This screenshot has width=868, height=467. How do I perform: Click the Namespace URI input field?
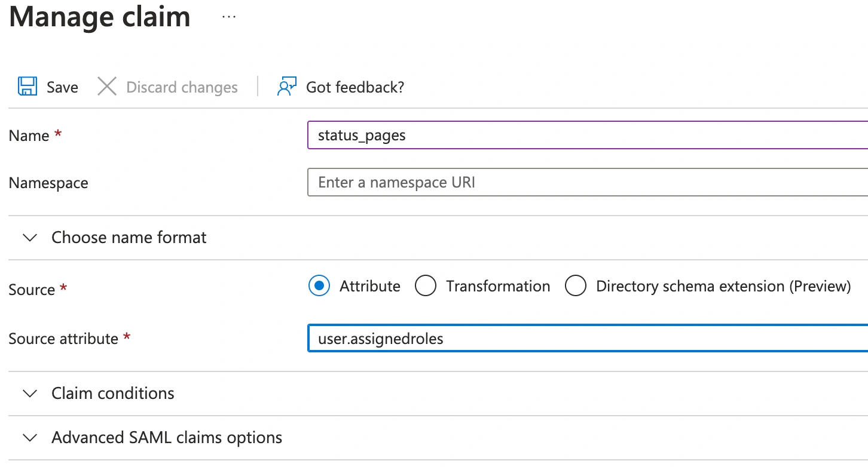[x=587, y=182]
